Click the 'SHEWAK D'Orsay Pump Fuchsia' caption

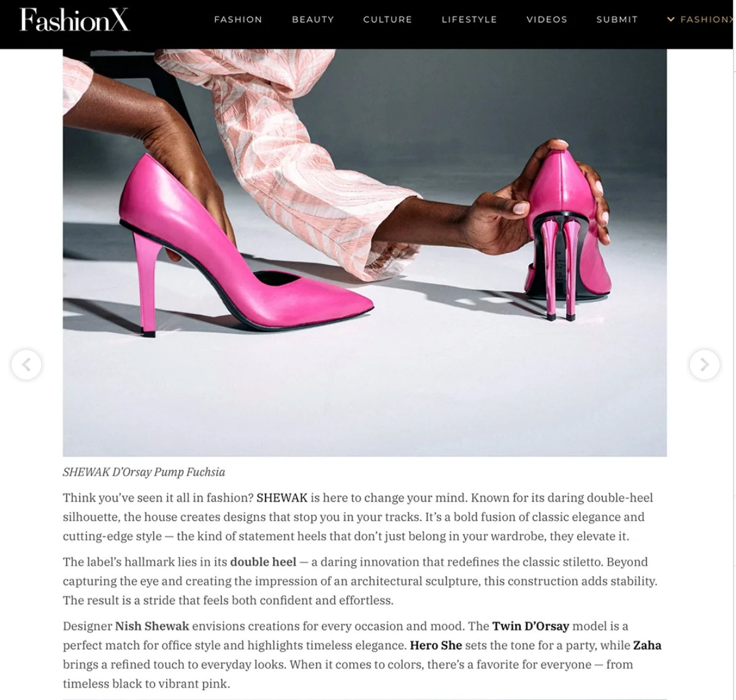click(144, 472)
